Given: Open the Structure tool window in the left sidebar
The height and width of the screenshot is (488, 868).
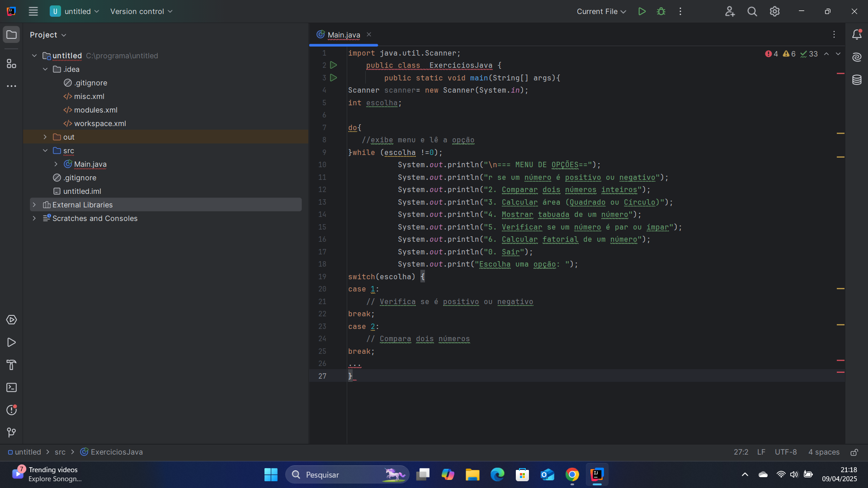Looking at the screenshot, I should click(x=11, y=64).
